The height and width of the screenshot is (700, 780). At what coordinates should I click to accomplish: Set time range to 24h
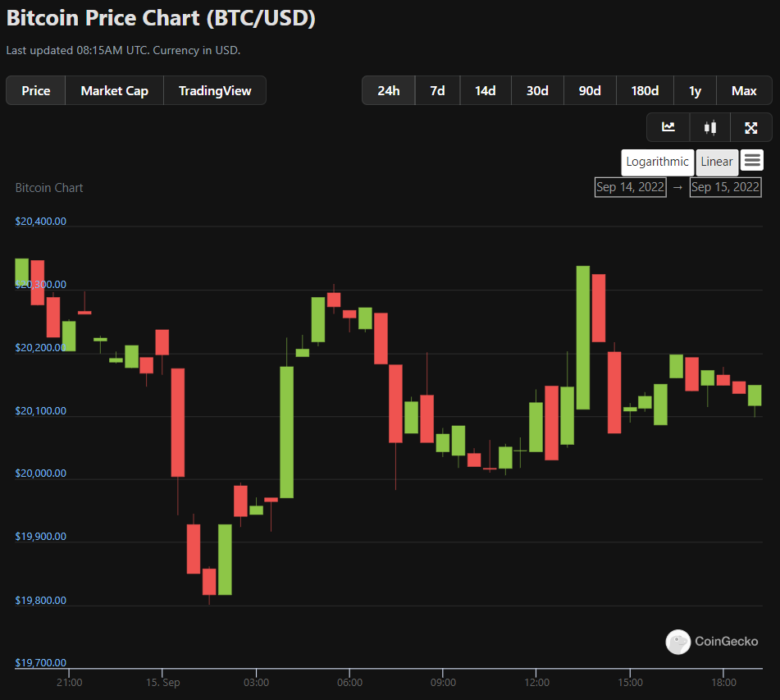point(389,90)
